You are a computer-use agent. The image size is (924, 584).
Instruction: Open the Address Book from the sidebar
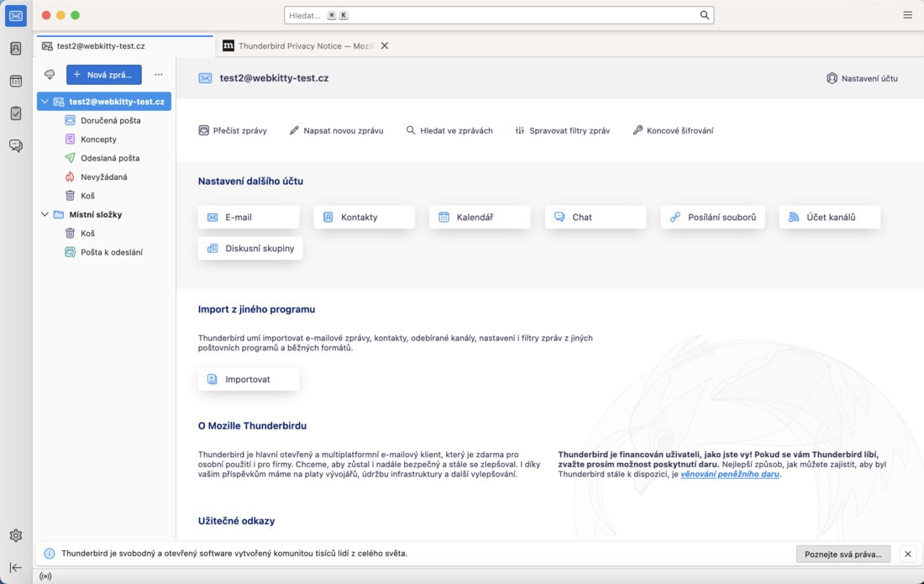tap(16, 49)
